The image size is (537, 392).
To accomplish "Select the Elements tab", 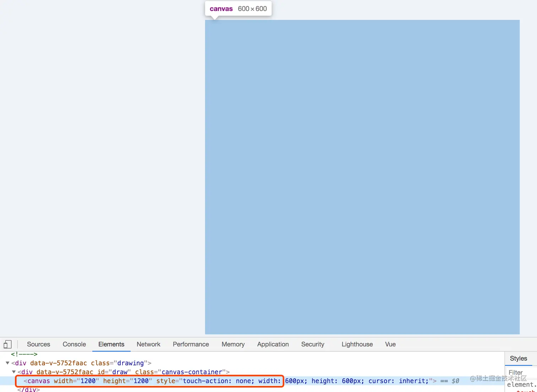I will tap(111, 344).
